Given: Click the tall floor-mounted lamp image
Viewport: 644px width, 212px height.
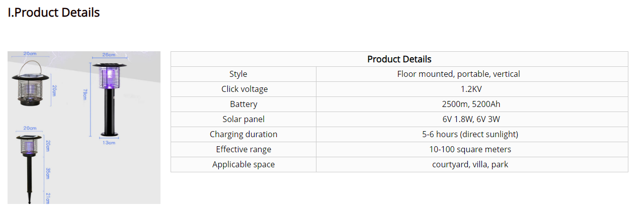Looking at the screenshot, I should pos(109,98).
